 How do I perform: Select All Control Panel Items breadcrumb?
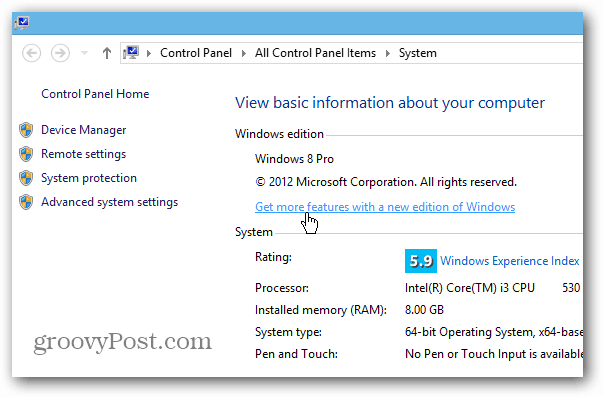pyautogui.click(x=315, y=53)
